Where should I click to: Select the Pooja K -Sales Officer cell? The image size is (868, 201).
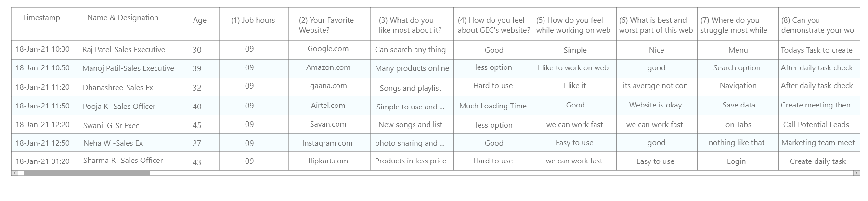coord(130,106)
